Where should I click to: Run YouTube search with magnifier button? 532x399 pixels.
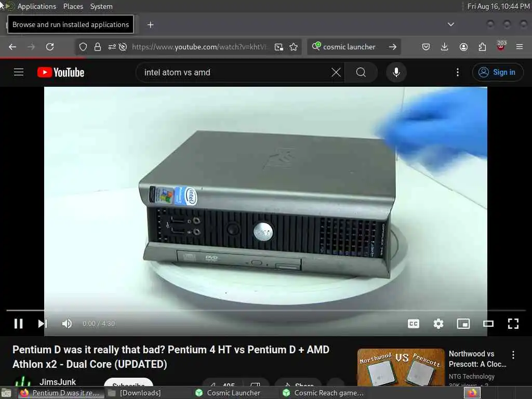click(361, 72)
